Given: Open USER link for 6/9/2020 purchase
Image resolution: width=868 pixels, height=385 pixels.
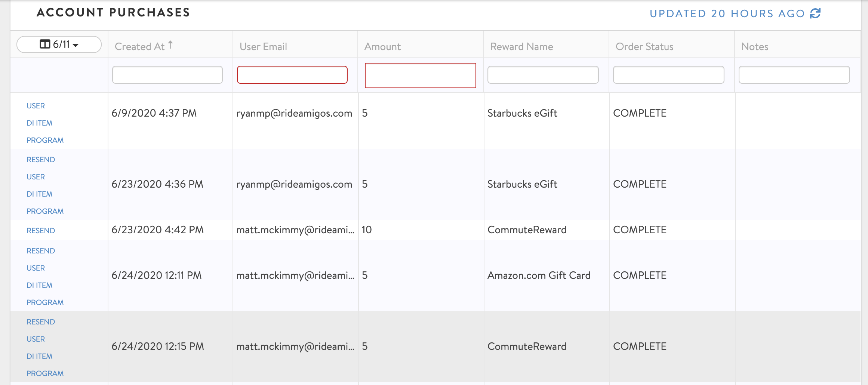Looking at the screenshot, I should pos(36,106).
